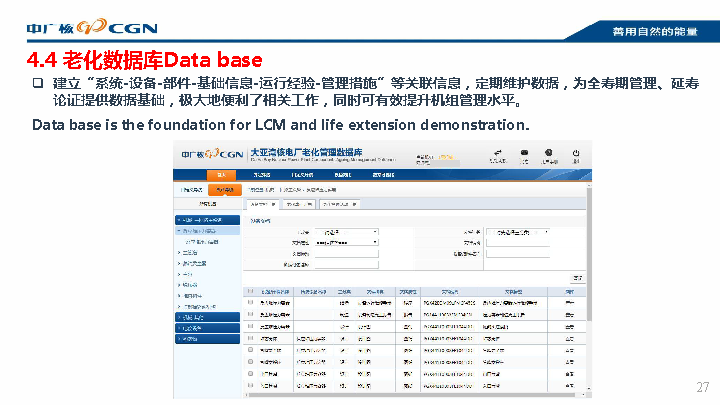Click the orange button above the left sidebar
The image size is (720, 405).
(226, 188)
